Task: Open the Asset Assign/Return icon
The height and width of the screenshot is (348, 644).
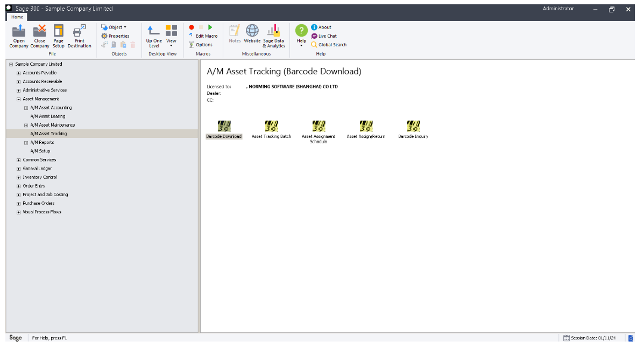Action: point(366,129)
